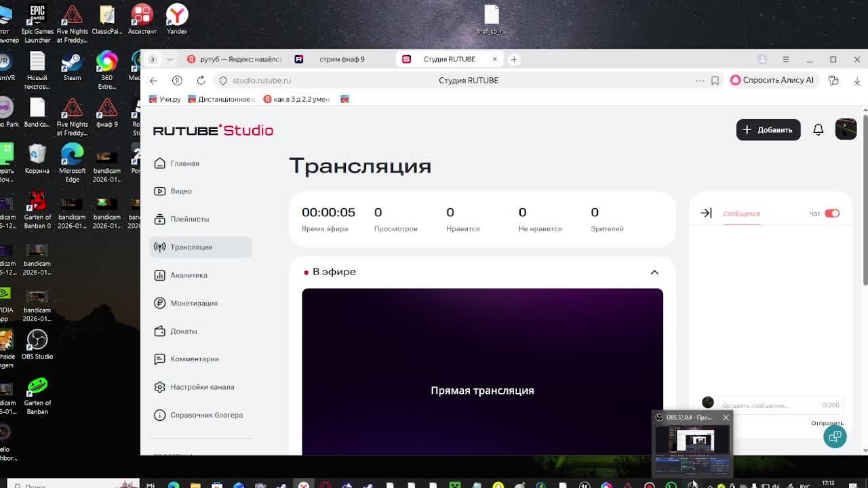Select the Epic Games Launcher desktop icon
This screenshot has height=488, width=868.
click(37, 23)
